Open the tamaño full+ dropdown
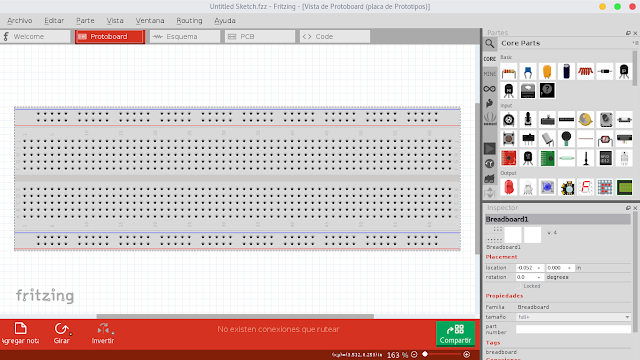The image size is (640, 360). pyautogui.click(x=573, y=317)
